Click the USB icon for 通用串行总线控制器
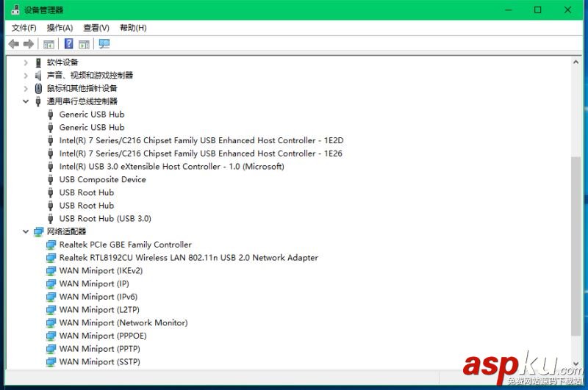The height and width of the screenshot is (390, 588). 38,101
